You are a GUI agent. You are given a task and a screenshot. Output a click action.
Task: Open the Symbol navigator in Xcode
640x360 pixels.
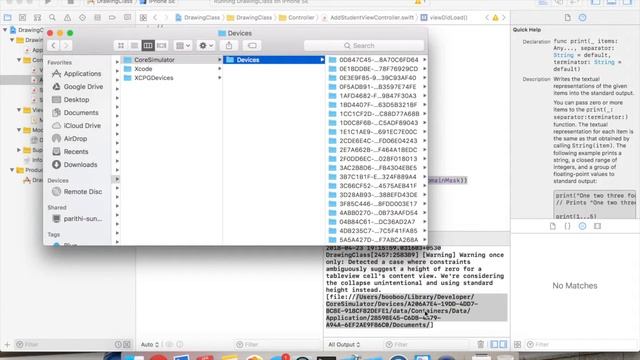pyautogui.click(x=38, y=18)
